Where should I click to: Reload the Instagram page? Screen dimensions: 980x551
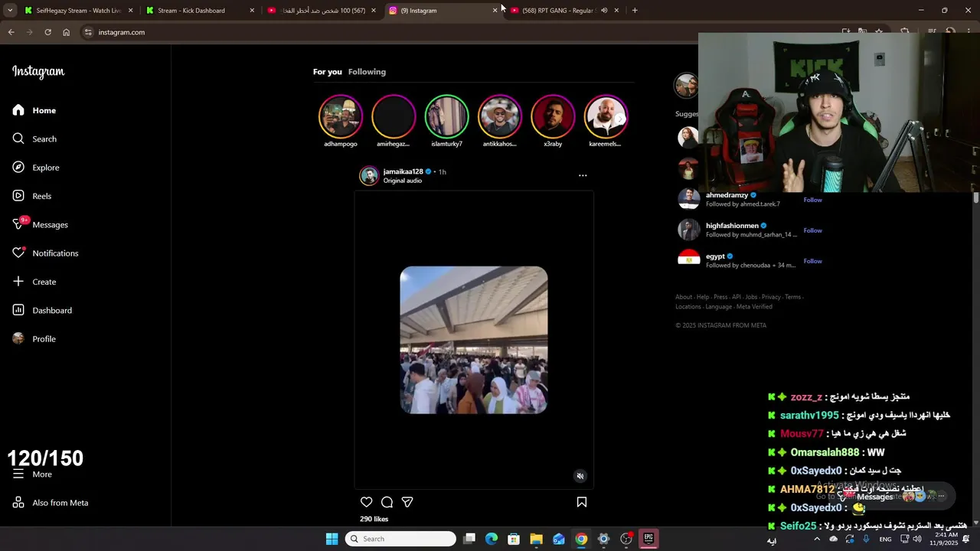pos(47,32)
